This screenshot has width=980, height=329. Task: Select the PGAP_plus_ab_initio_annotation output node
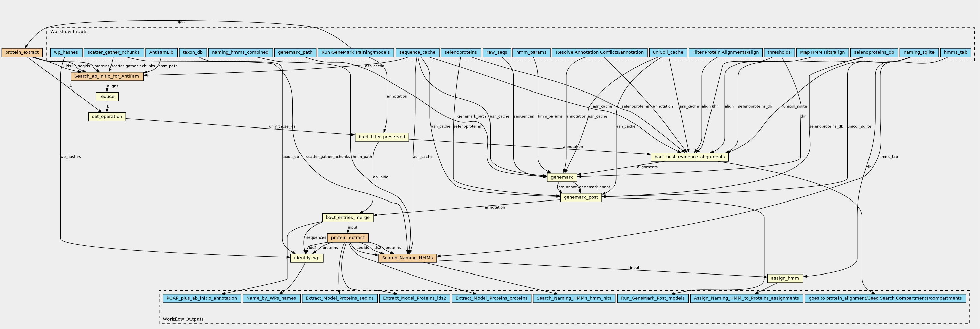202,298
